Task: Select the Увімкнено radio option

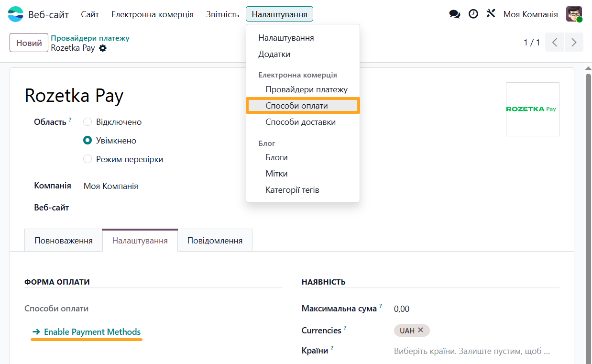Action: click(88, 141)
